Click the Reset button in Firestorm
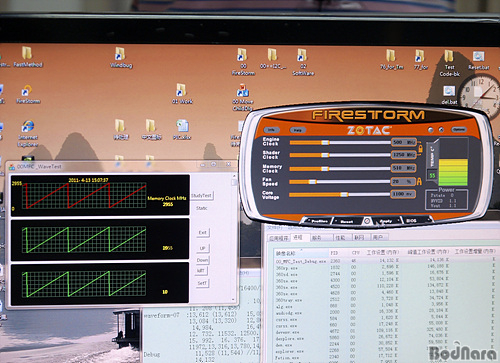 pos(347,221)
